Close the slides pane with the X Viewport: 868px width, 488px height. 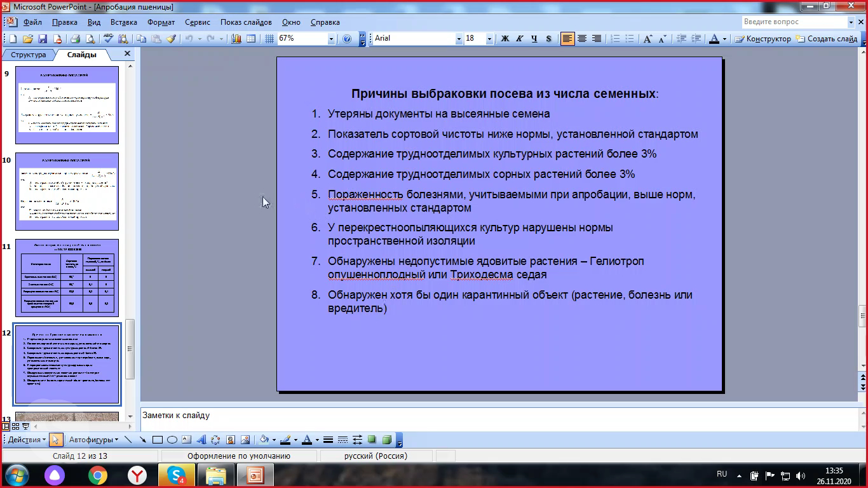(x=127, y=54)
